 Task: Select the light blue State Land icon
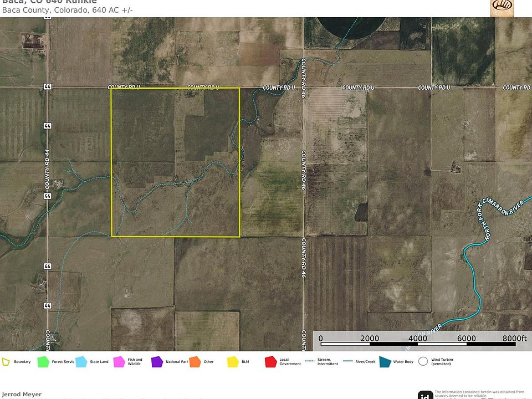point(81,362)
